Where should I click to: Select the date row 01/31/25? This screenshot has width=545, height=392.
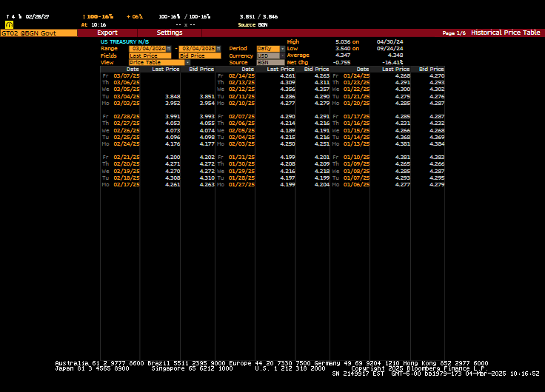(241, 158)
